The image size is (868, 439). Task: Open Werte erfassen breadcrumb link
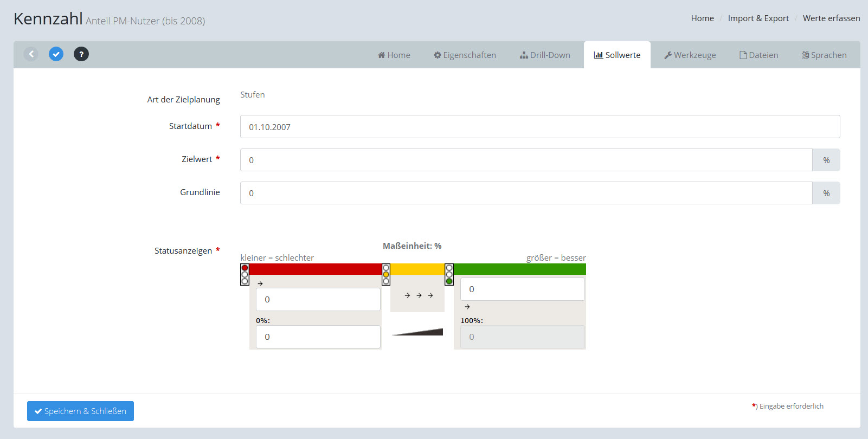coord(831,18)
